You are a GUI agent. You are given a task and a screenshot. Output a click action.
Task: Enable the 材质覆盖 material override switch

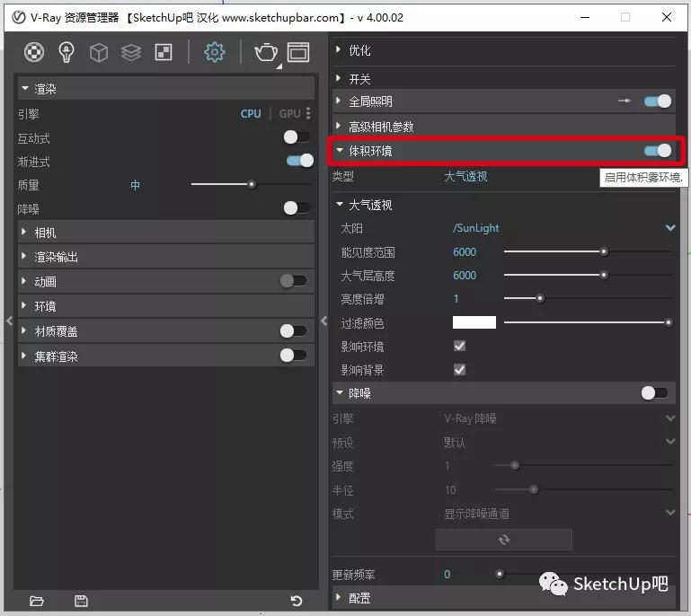coord(294,330)
